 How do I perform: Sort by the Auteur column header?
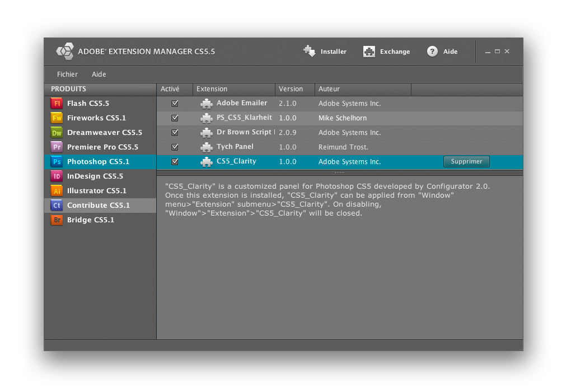[363, 89]
